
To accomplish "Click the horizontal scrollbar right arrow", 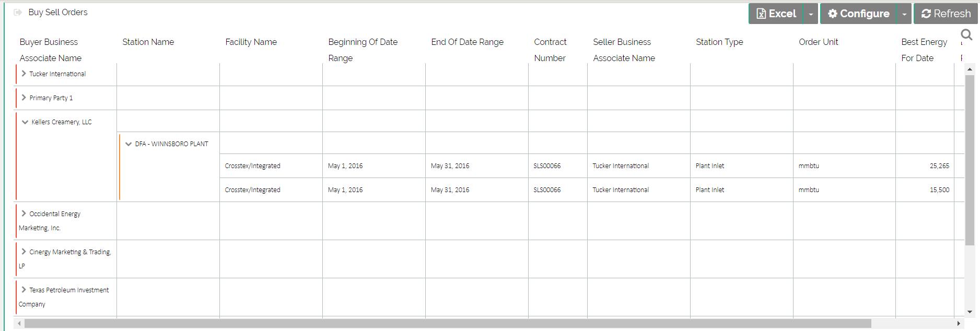I will point(959,324).
